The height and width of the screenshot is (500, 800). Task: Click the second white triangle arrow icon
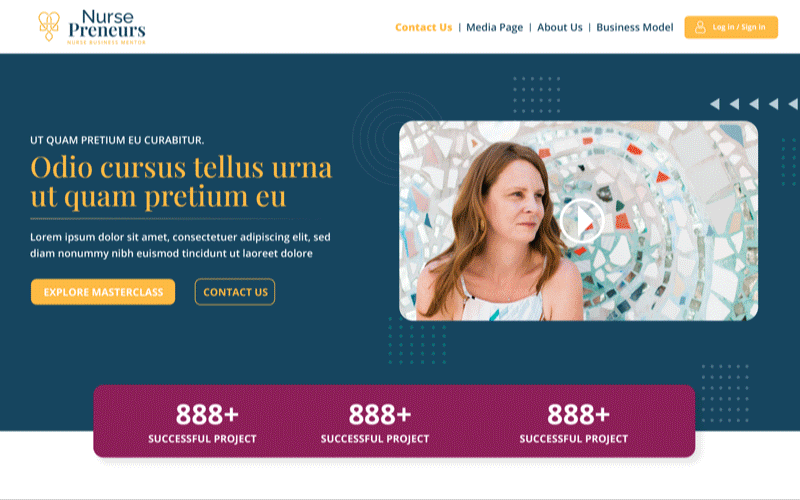(x=734, y=104)
